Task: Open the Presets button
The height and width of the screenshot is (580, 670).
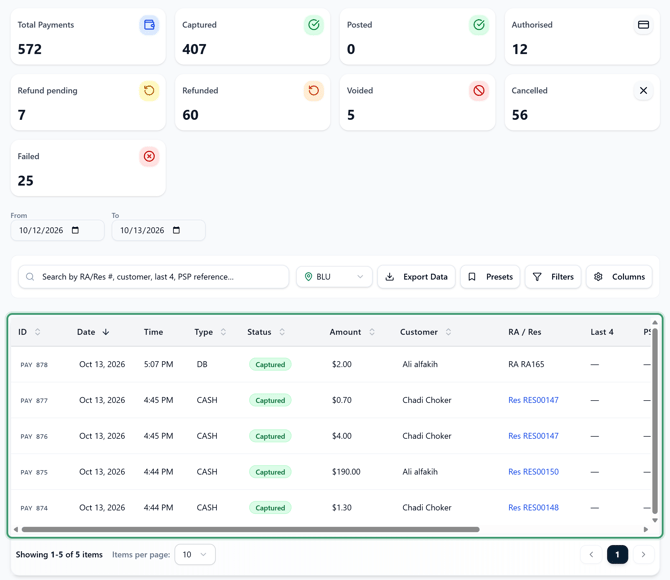Action: click(x=490, y=277)
